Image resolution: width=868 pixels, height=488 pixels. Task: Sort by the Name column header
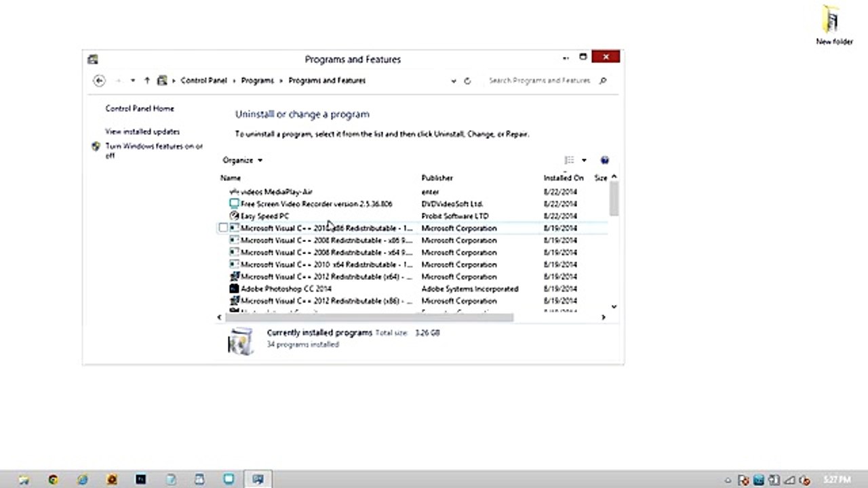[x=231, y=178]
